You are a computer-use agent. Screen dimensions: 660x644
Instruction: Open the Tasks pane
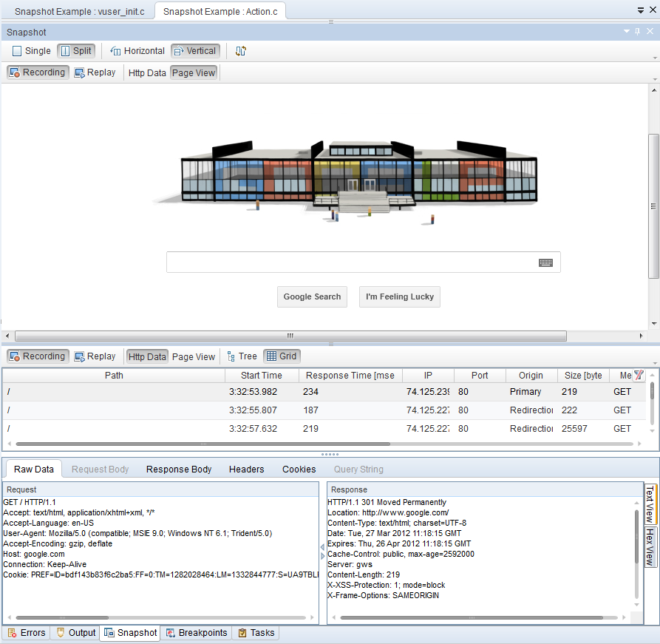[256, 633]
